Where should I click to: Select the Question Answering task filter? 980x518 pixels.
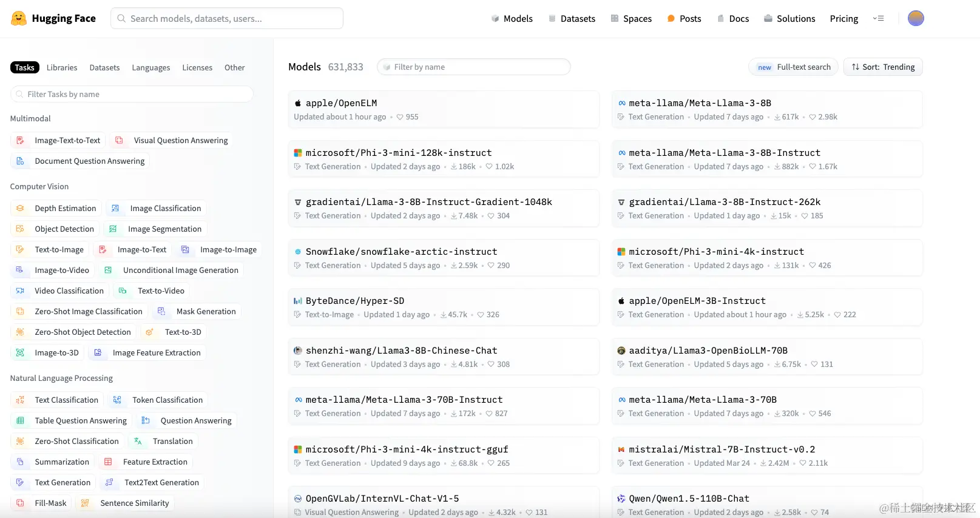tap(187, 420)
